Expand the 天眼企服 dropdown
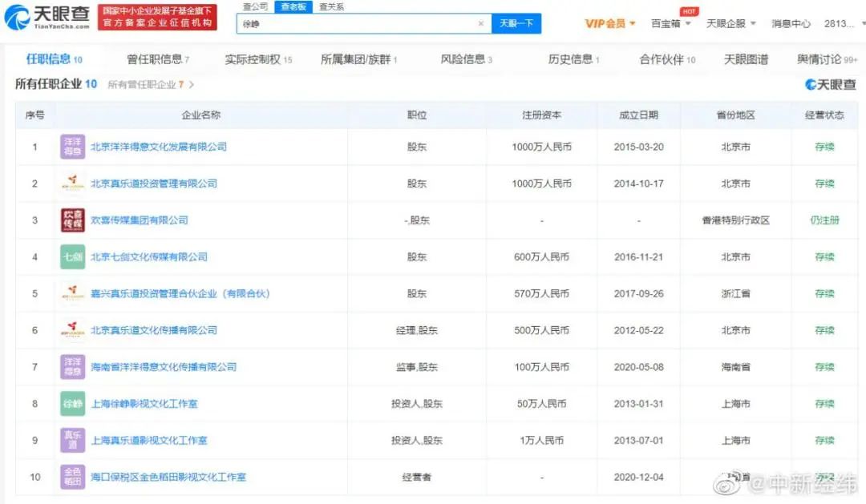 730,24
